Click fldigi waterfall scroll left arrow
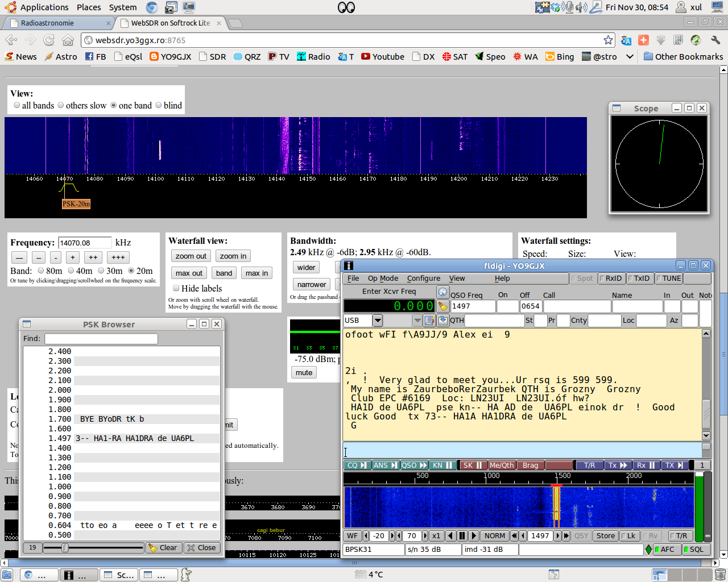 pos(452,535)
